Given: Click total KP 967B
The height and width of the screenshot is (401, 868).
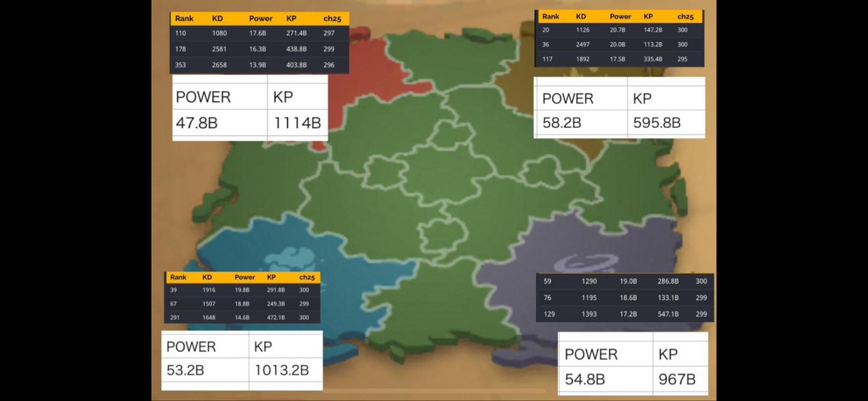Looking at the screenshot, I should pyautogui.click(x=678, y=379).
